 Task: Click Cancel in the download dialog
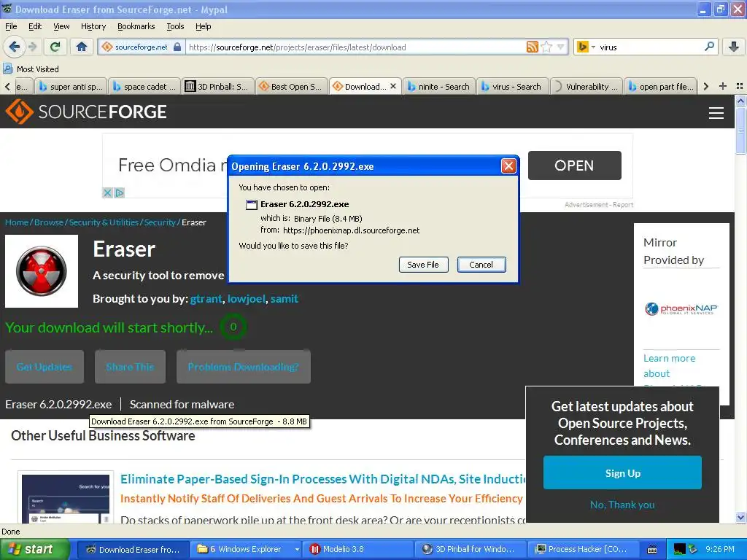(x=481, y=265)
